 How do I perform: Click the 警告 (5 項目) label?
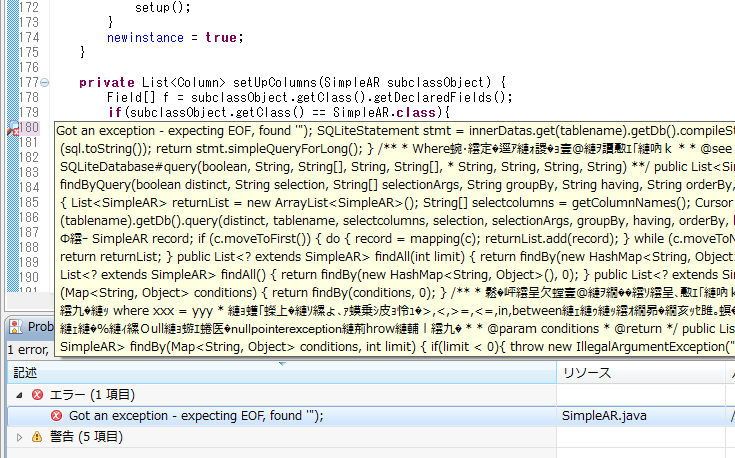point(86,437)
